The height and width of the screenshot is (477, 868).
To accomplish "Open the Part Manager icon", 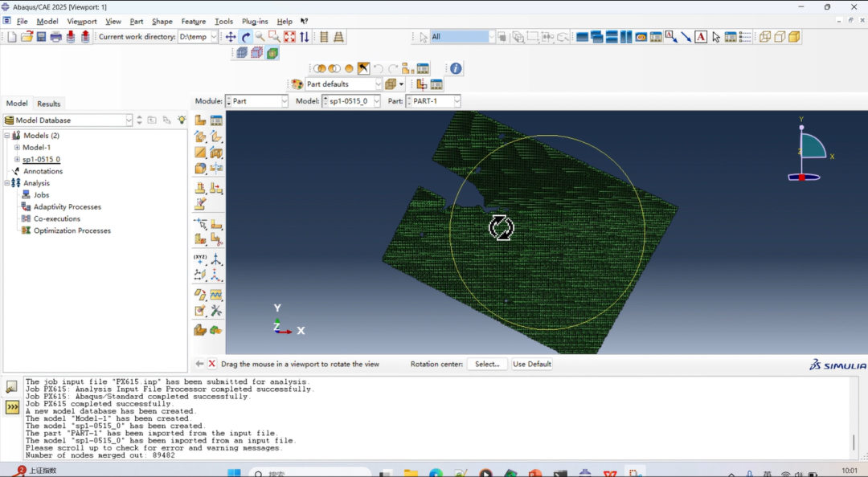I will pos(216,120).
